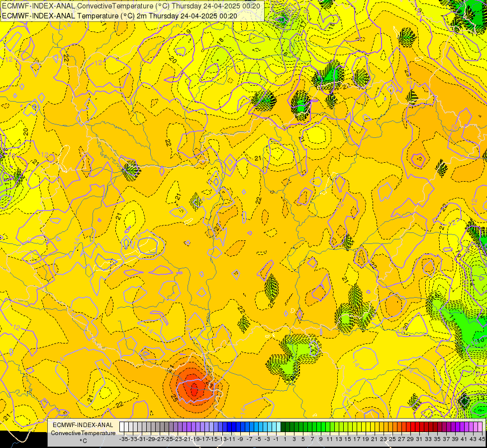487x448 pixels.
Task: Click the 41 value on the legend scale
Action: click(464, 439)
